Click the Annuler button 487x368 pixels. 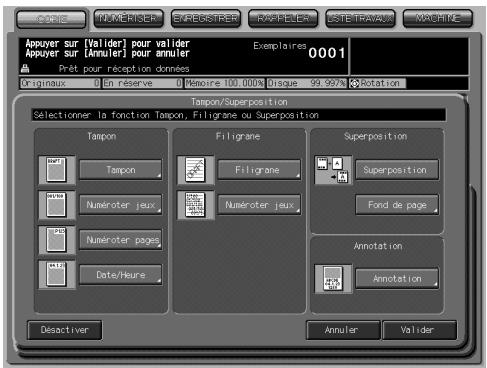pos(343,330)
